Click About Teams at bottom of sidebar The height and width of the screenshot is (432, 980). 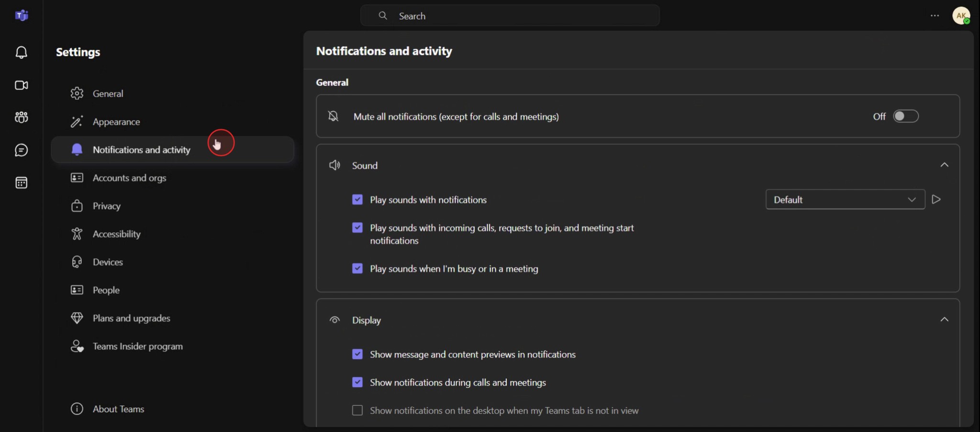click(x=119, y=409)
